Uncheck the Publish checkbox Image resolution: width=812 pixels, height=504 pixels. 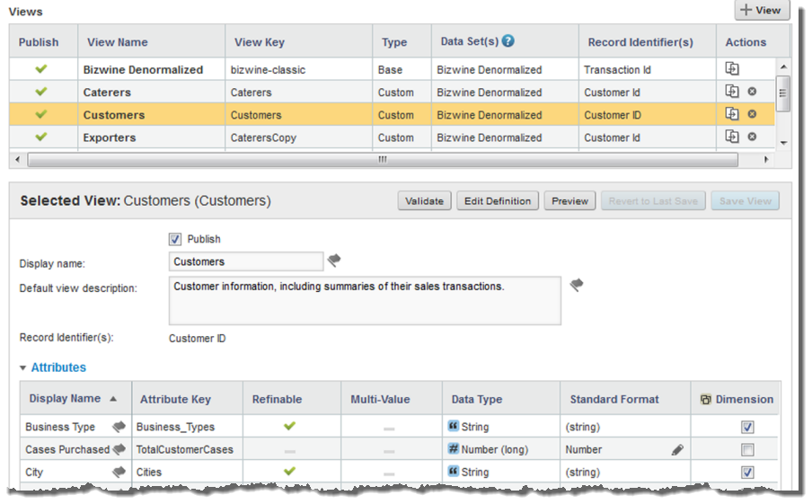(175, 239)
